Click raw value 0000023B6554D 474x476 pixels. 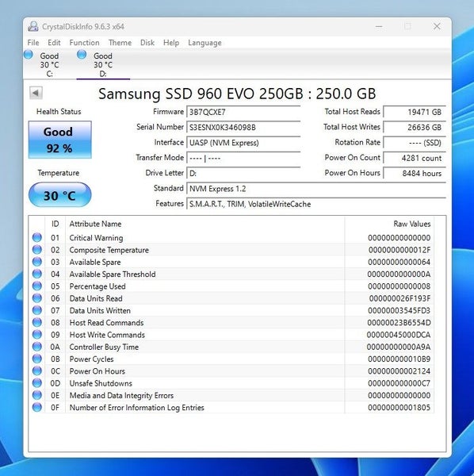point(399,323)
